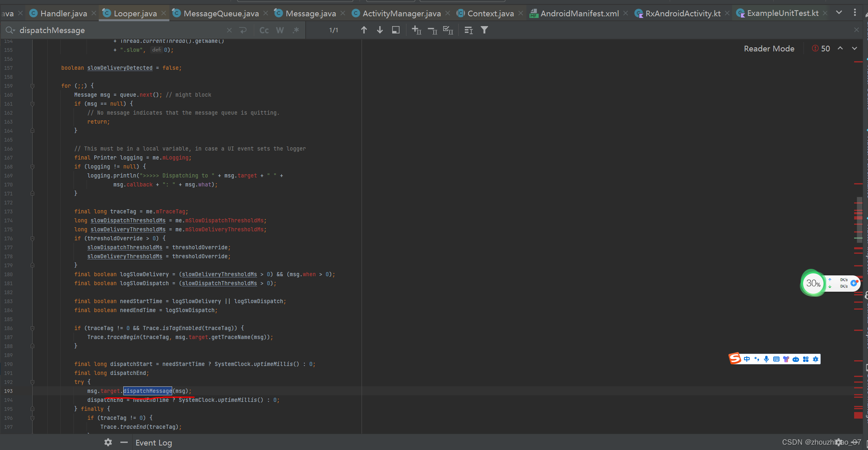Image resolution: width=868 pixels, height=450 pixels.
Task: Jump to next highlighted error
Action: pos(855,48)
